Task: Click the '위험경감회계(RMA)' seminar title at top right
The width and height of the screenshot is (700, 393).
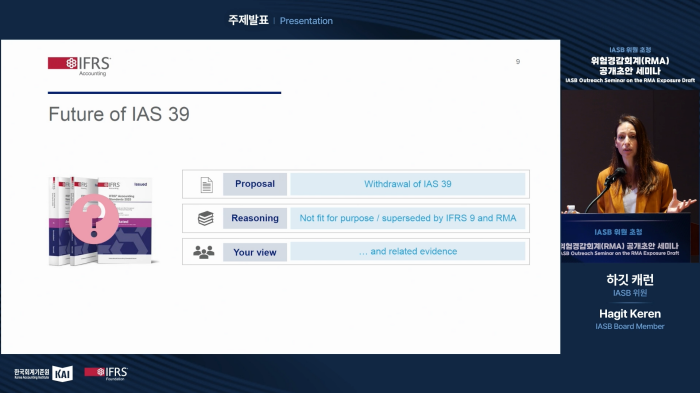Action: 630,60
